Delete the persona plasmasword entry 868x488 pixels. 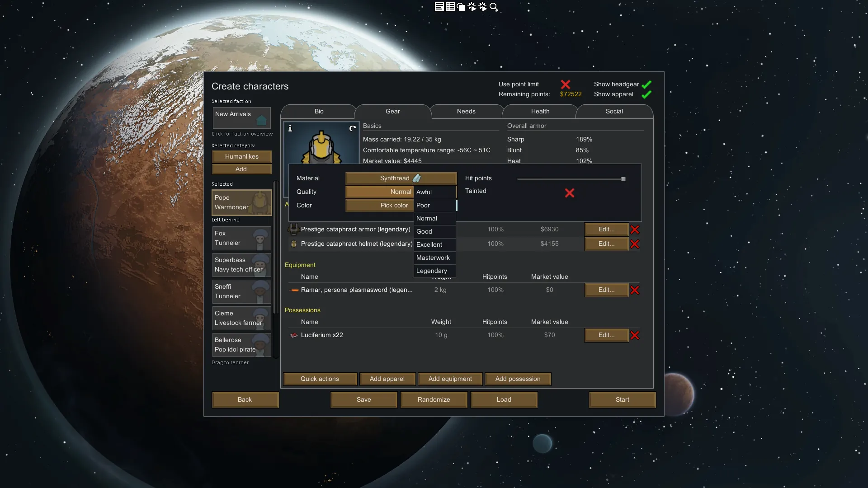click(635, 290)
